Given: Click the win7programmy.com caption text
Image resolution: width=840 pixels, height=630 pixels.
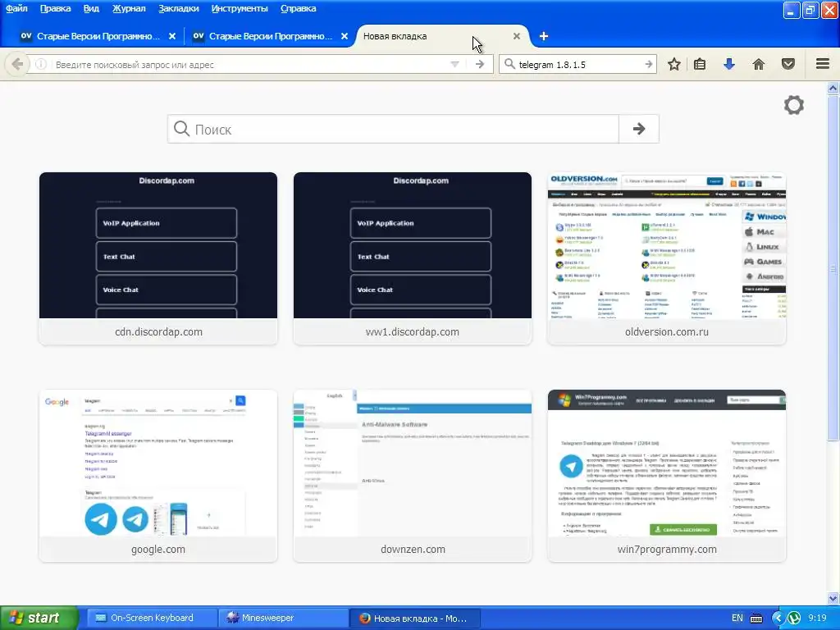Looking at the screenshot, I should pos(667,549).
